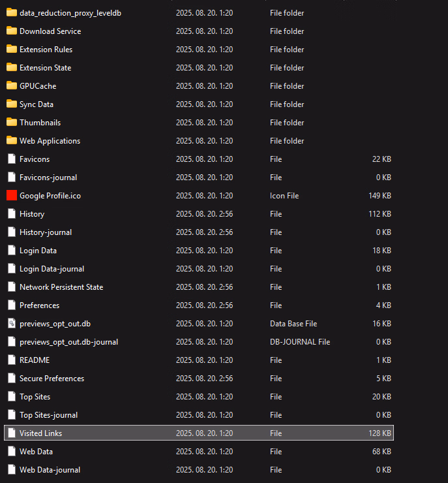Select the Web Data file name

(36, 452)
